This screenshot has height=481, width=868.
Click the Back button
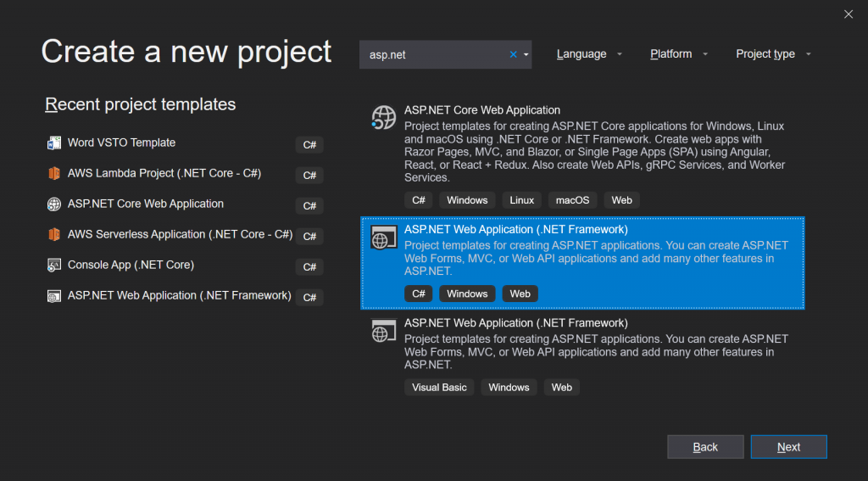[x=705, y=447]
